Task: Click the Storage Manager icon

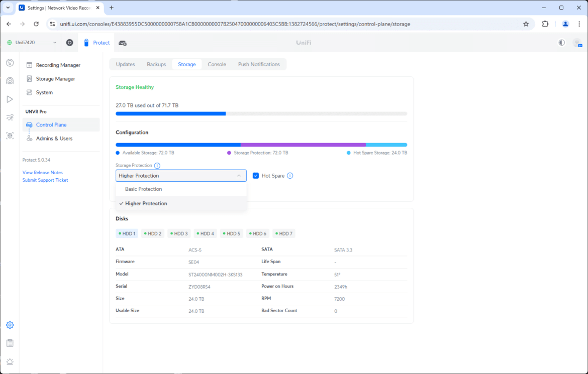Action: (x=29, y=79)
